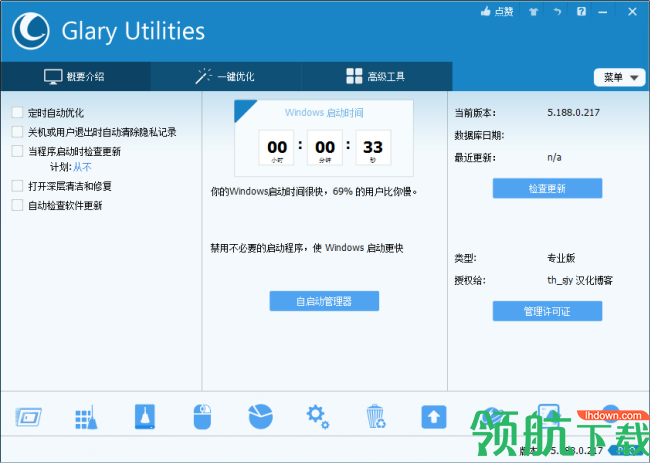The width and height of the screenshot is (650, 463).
Task: Open the process manager gears icon
Action: (x=318, y=417)
